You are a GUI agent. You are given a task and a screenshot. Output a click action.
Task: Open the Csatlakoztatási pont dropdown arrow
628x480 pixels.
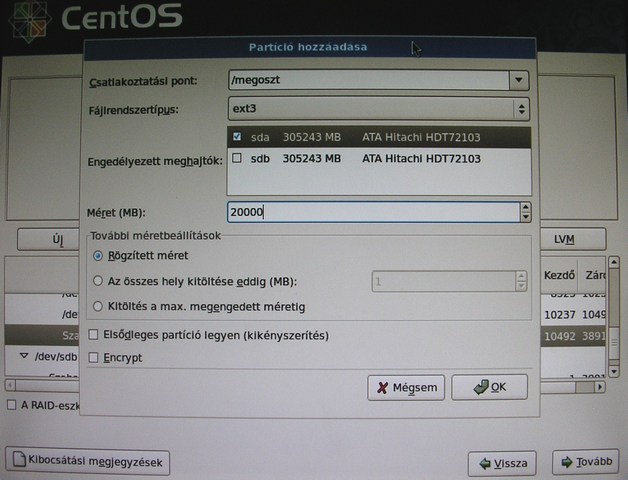[x=518, y=80]
